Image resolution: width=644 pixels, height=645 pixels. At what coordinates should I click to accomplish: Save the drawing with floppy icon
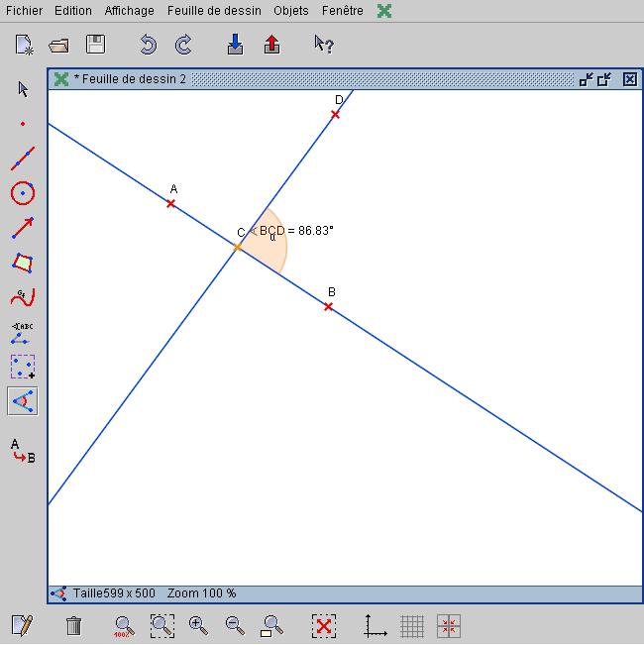[x=95, y=45]
